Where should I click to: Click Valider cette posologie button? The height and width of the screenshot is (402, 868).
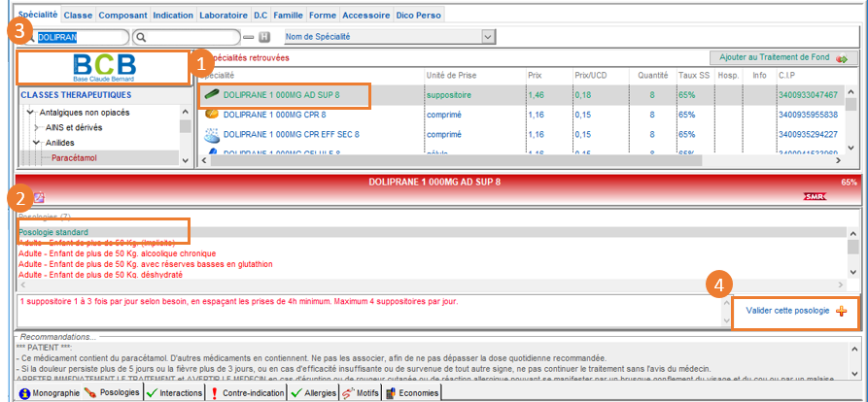[x=795, y=311]
